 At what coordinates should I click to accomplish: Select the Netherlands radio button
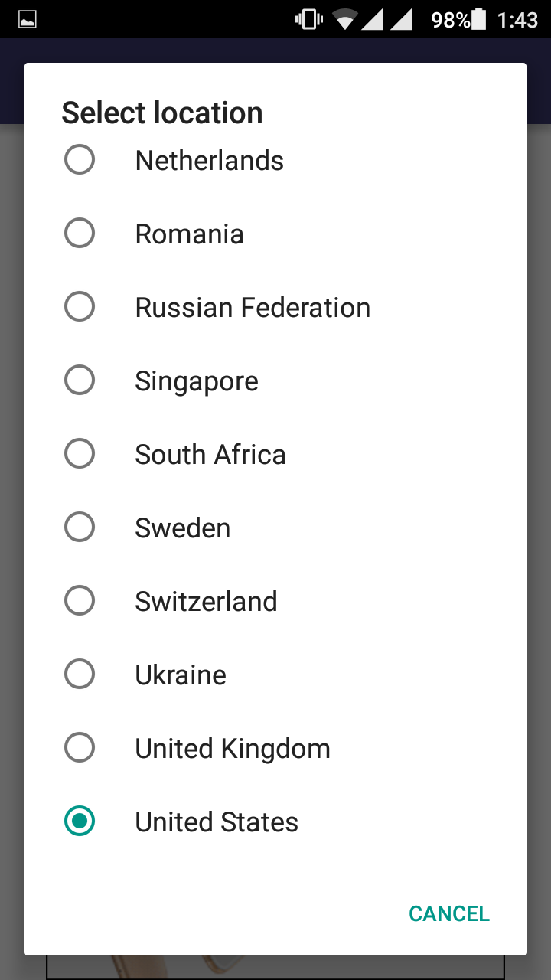pos(80,160)
